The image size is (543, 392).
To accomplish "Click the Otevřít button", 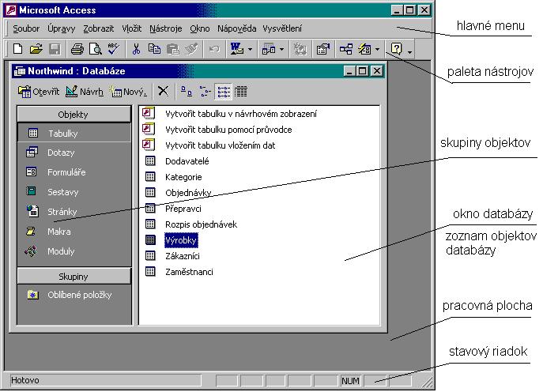I will point(39,92).
